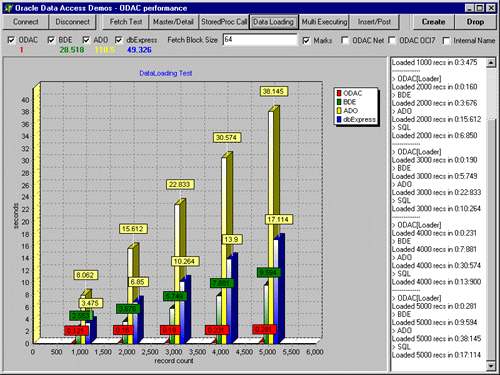Click the 6.85 chart mark label
The width and height of the screenshot is (500, 375).
coord(137,282)
